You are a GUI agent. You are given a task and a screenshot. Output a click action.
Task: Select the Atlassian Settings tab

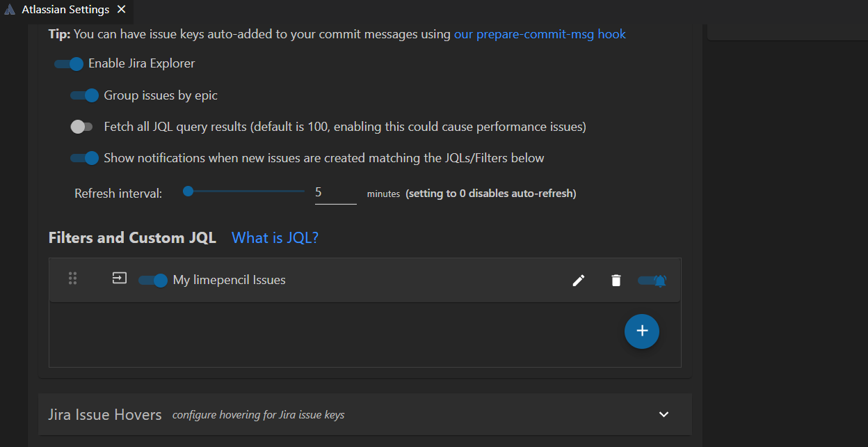(66, 10)
